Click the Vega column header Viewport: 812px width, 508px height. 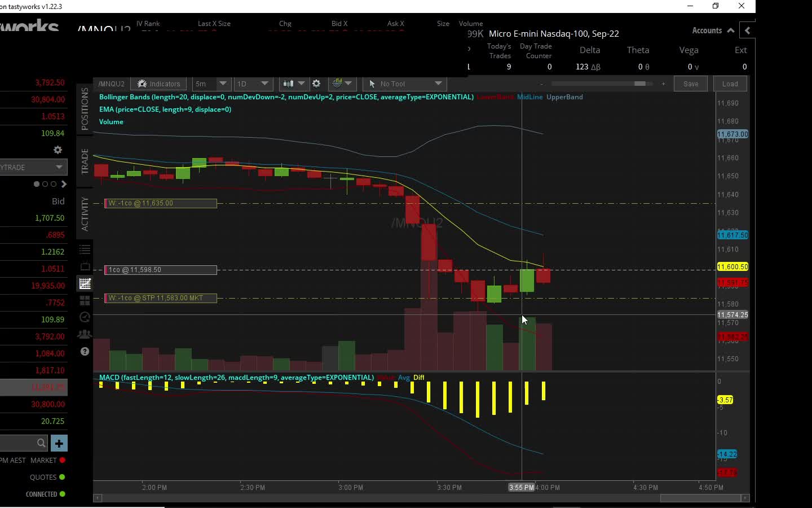click(689, 50)
